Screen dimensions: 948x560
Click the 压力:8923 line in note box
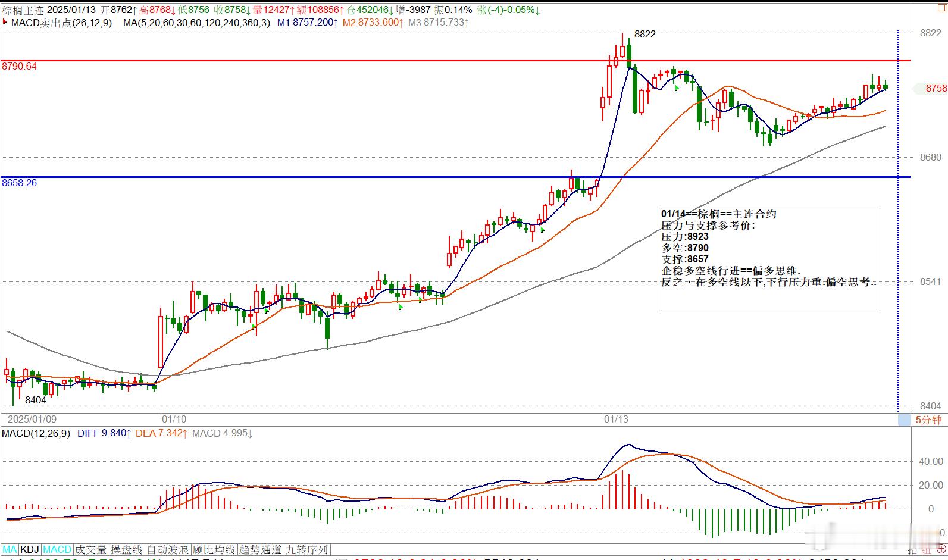[x=685, y=237]
